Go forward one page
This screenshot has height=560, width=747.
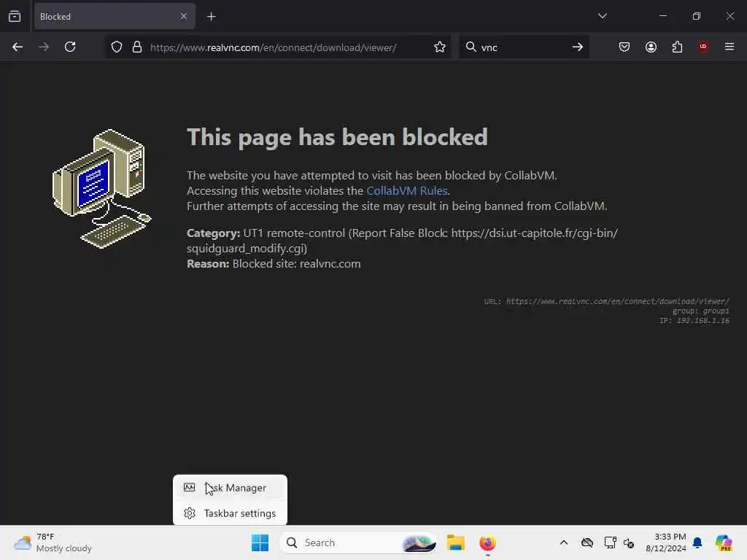point(43,47)
